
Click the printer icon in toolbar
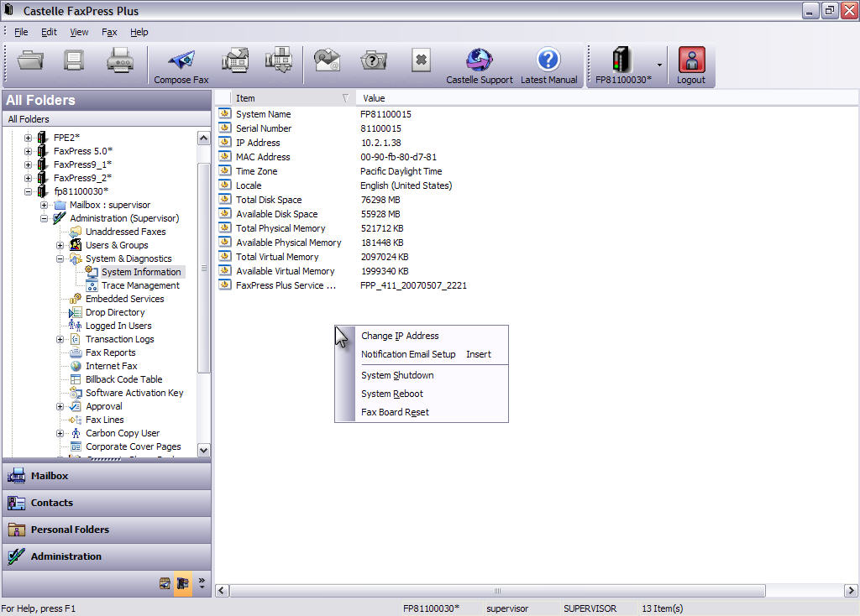(x=120, y=60)
